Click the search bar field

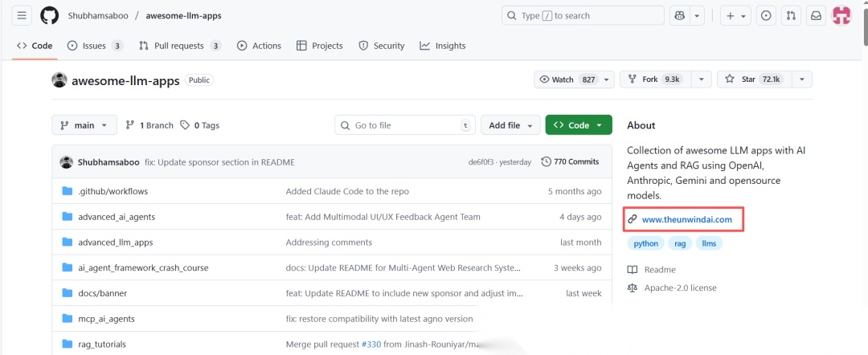pos(583,15)
